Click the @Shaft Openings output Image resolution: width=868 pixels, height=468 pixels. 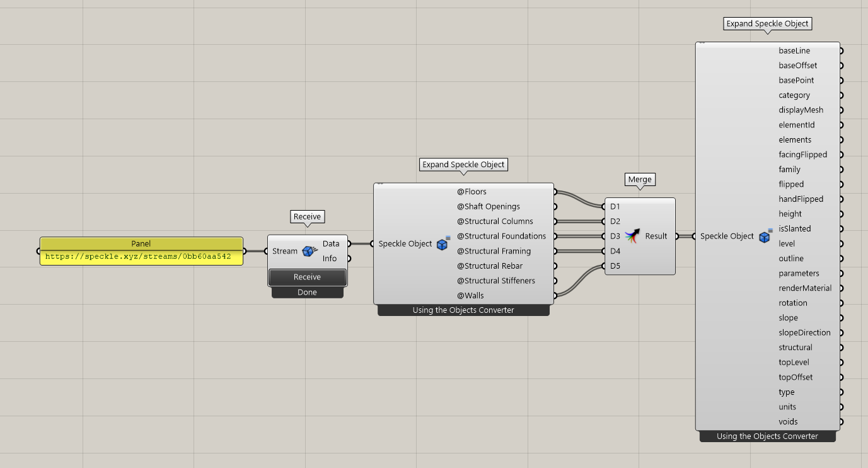point(489,206)
